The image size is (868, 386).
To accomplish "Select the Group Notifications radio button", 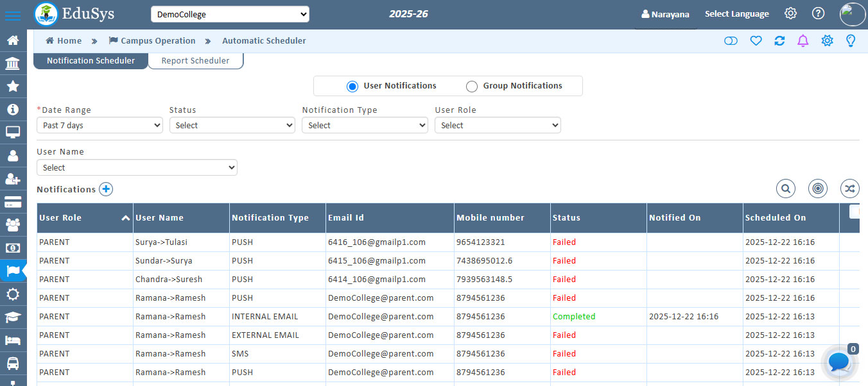I will pyautogui.click(x=472, y=86).
